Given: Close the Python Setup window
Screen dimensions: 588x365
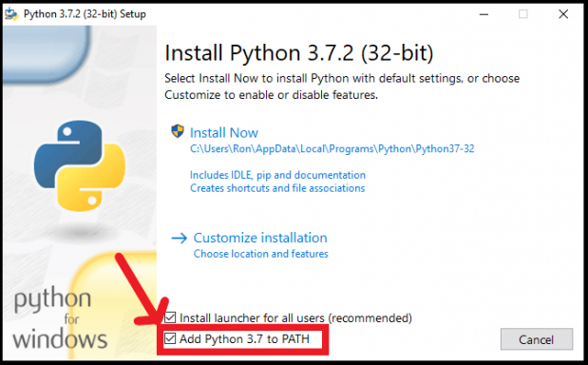Looking at the screenshot, I should pyautogui.click(x=563, y=14).
